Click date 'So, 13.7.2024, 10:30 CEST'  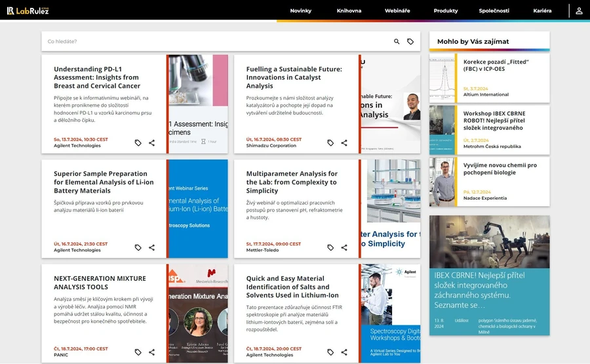[81, 139]
